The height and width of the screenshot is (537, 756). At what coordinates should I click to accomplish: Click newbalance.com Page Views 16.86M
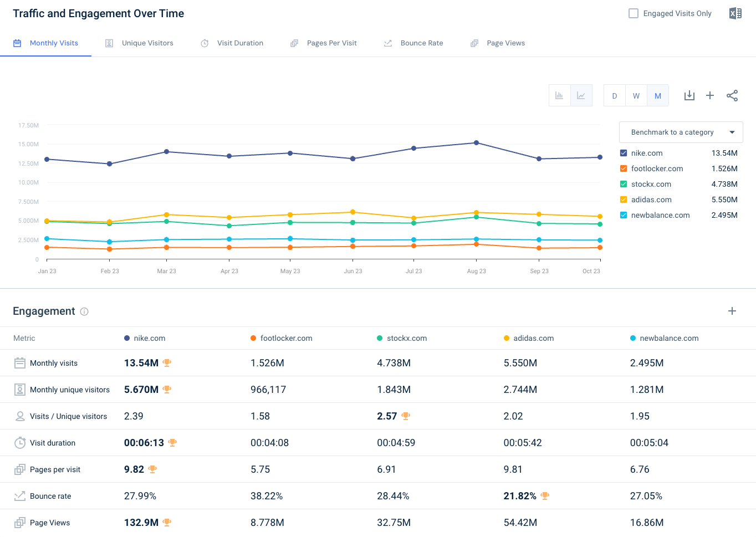click(x=647, y=523)
